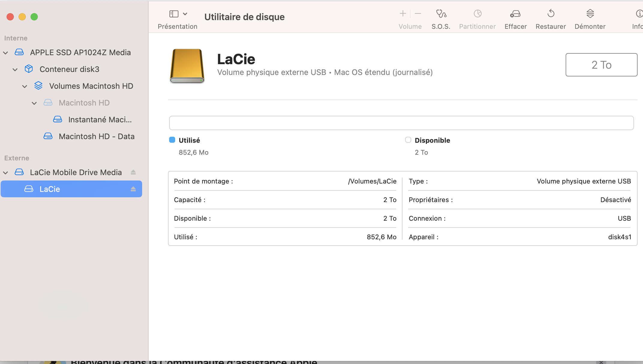
Task: Click the eject icon on LaCie volume
Action: click(133, 189)
